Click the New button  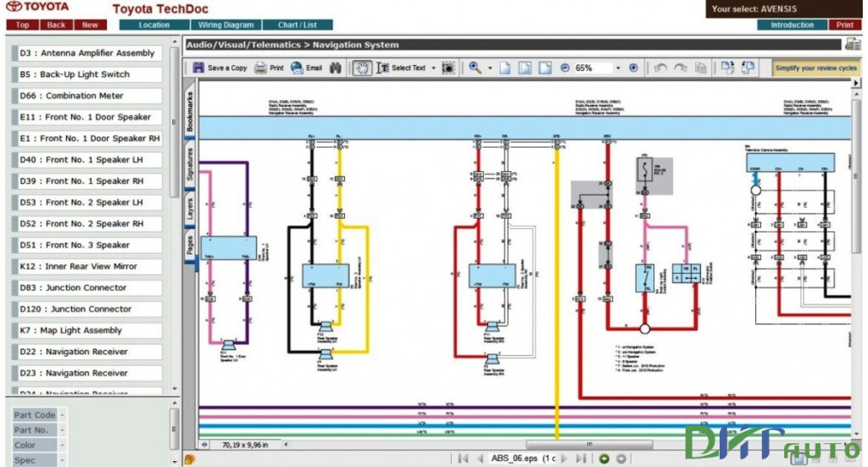pyautogui.click(x=90, y=25)
